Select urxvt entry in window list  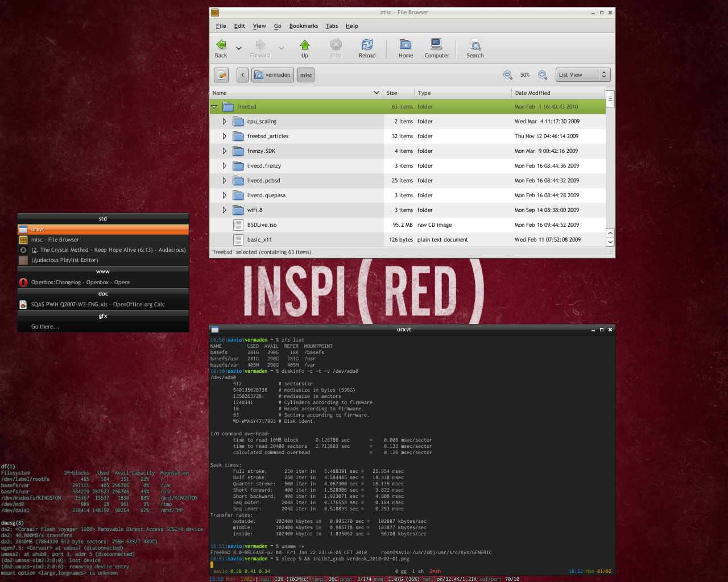point(103,230)
